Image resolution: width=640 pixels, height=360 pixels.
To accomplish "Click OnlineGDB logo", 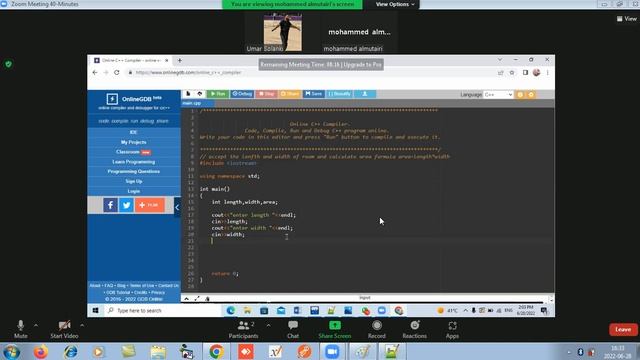I will pos(133,99).
